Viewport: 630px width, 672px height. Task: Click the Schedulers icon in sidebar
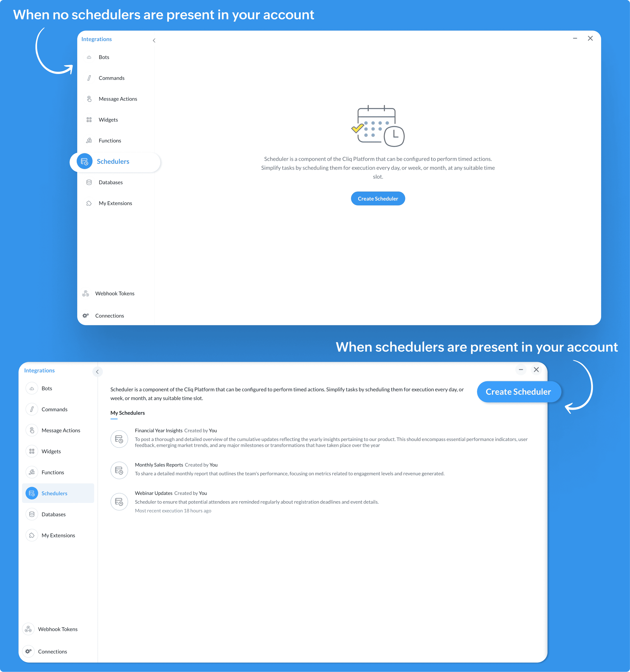tap(85, 161)
